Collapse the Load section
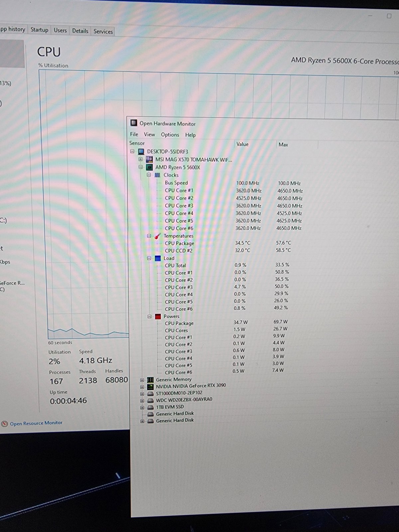This screenshot has height=532, width=399. (149, 258)
